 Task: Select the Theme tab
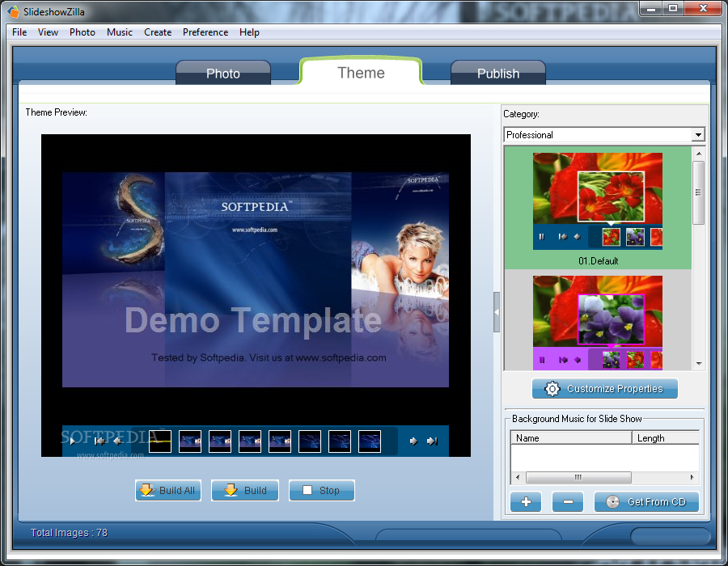[x=362, y=72]
